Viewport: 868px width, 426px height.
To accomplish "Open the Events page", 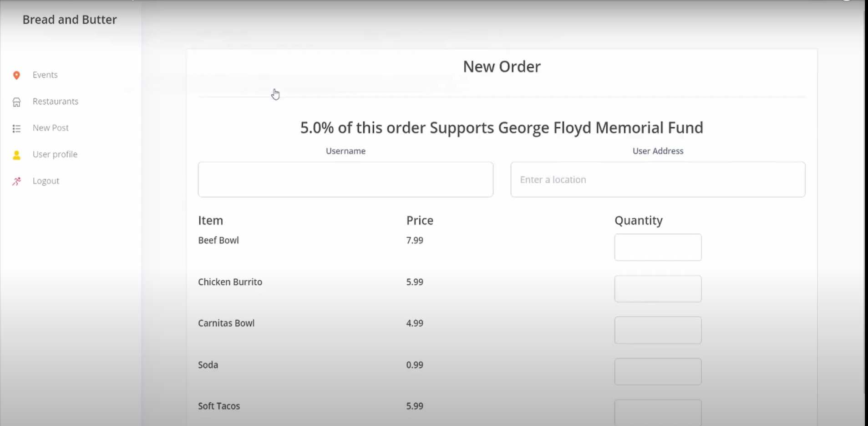I will click(45, 75).
